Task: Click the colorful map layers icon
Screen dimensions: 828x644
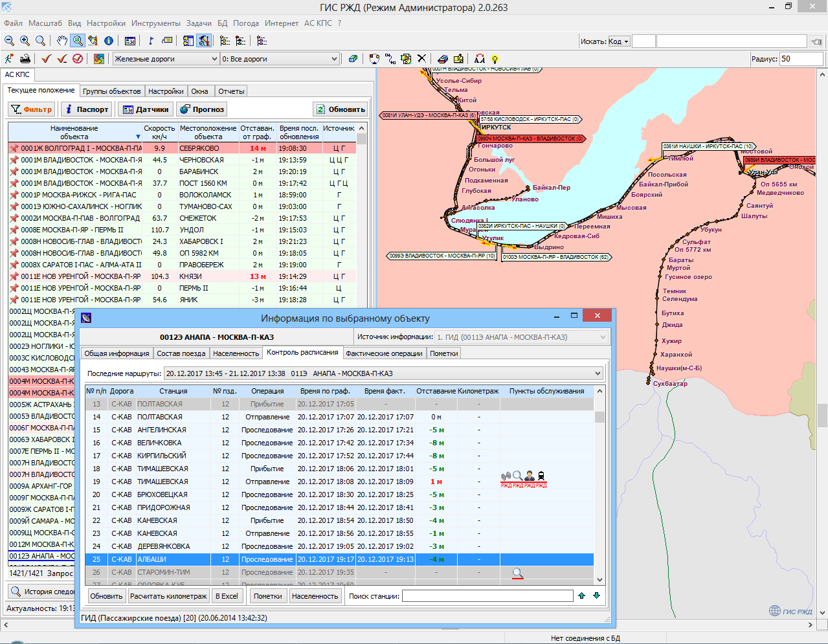Action: 98,59
